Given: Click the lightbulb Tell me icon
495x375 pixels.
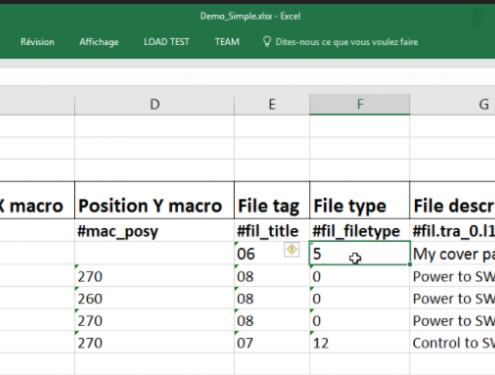Looking at the screenshot, I should click(267, 42).
